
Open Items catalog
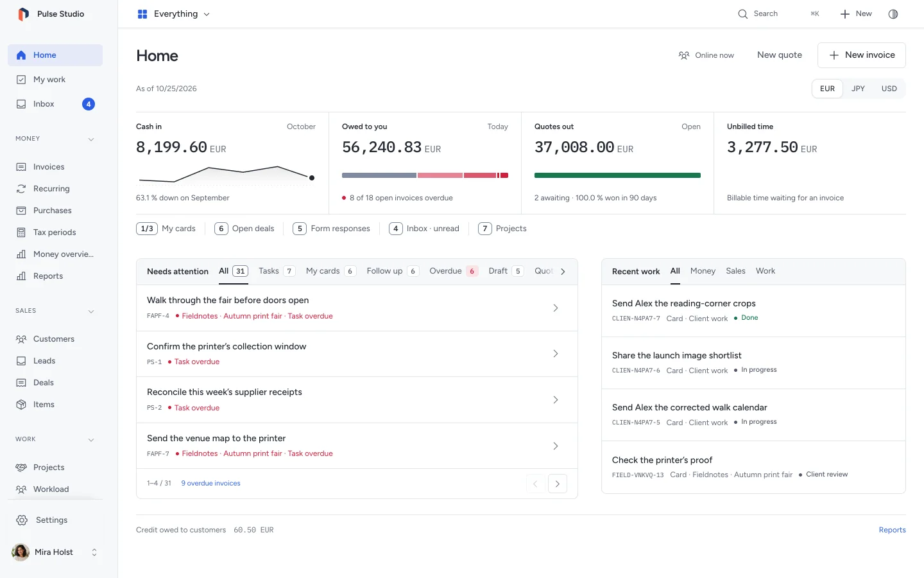(x=55, y=405)
